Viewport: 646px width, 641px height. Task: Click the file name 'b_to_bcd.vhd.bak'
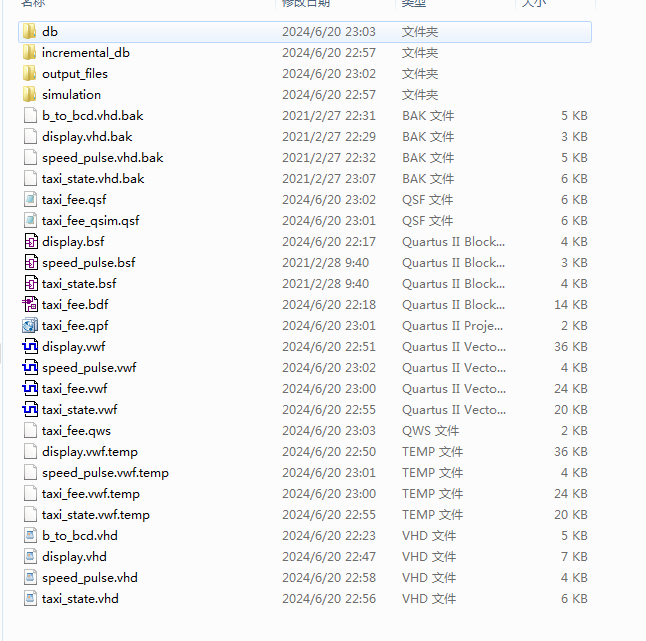[x=92, y=116]
